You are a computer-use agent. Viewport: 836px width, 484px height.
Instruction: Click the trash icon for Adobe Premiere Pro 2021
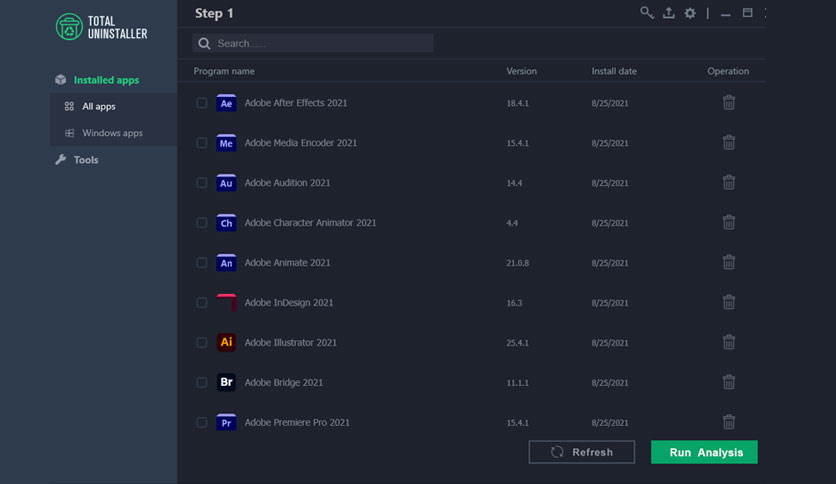coord(729,422)
